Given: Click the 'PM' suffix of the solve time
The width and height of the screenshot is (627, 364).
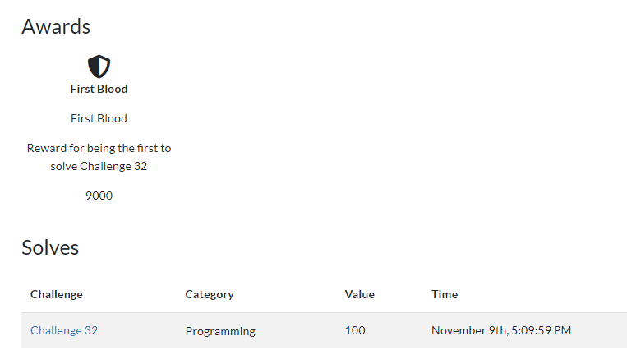Looking at the screenshot, I should [562, 330].
